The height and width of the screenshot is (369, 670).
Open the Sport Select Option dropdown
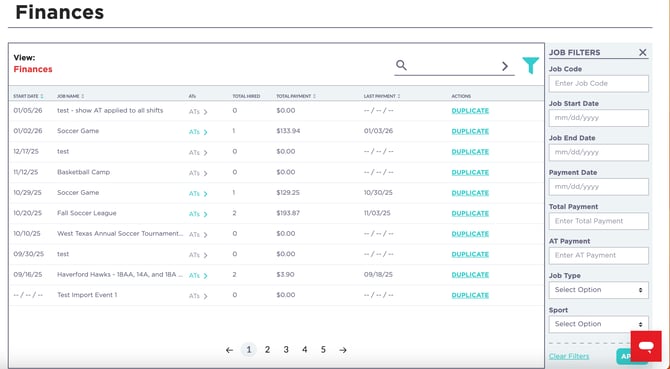pos(599,324)
